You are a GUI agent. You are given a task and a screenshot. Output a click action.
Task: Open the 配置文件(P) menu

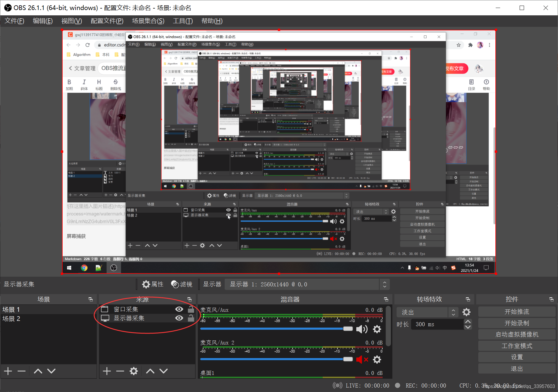pyautogui.click(x=107, y=21)
